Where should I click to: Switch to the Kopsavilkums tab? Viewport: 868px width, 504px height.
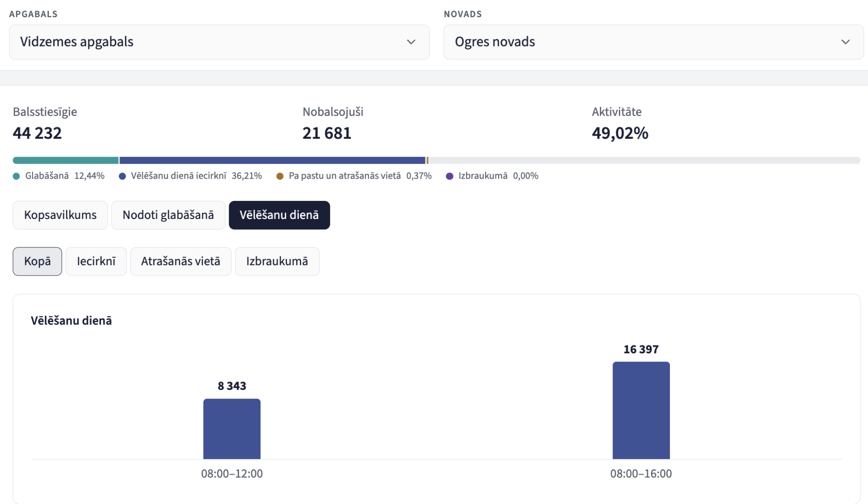(60, 215)
